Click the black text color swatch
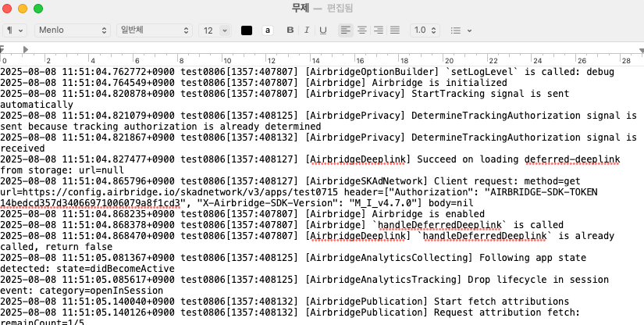644x325 pixels. pos(247,30)
